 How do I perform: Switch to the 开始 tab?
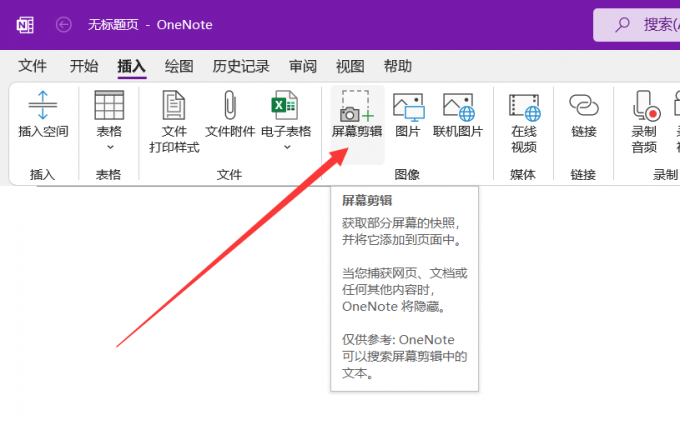(84, 66)
